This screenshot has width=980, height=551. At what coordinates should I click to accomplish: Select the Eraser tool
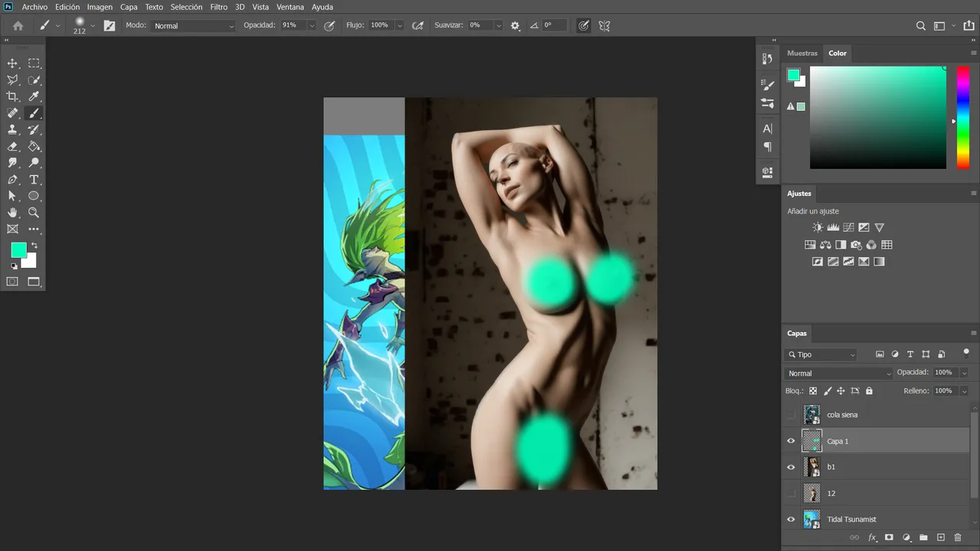tap(12, 146)
